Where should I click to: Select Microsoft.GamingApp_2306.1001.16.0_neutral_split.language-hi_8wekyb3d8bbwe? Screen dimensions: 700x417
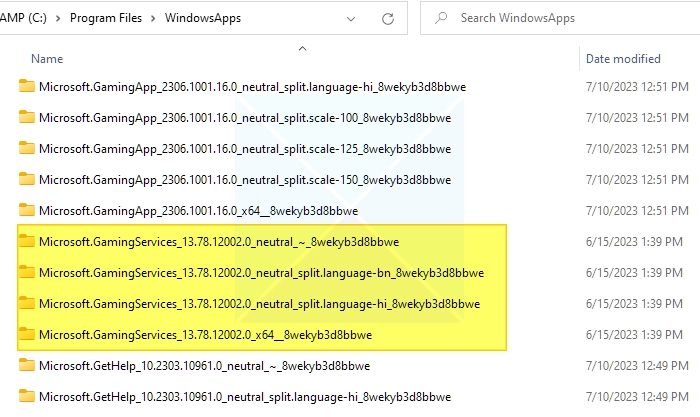pos(252,87)
